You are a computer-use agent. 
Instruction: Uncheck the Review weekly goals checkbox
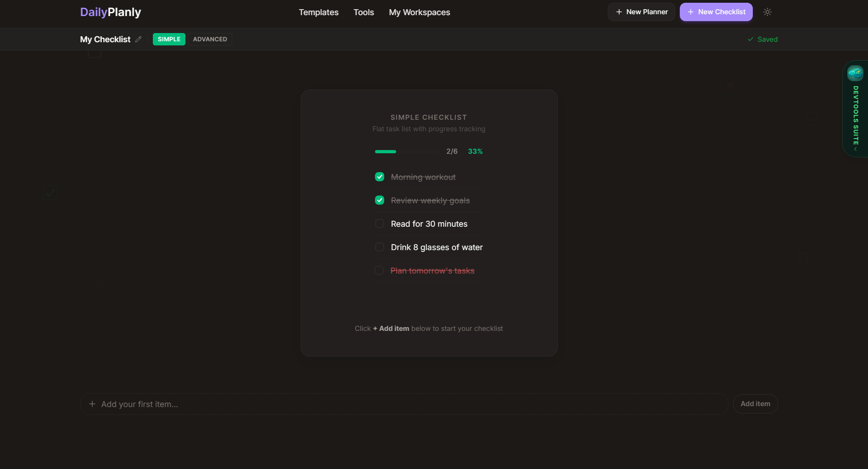380,200
